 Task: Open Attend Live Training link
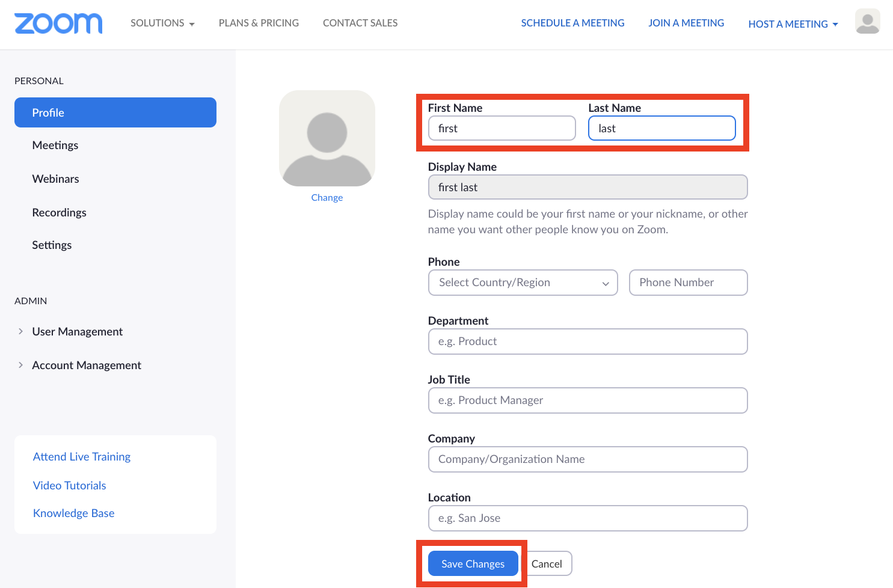tap(82, 456)
